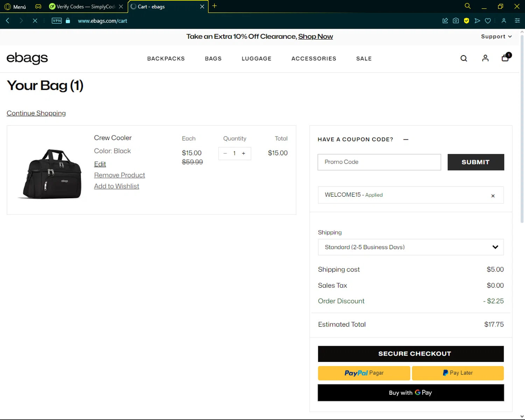525x420 pixels.
Task: Switch to the Cart - ebags tab
Action: pos(164,7)
